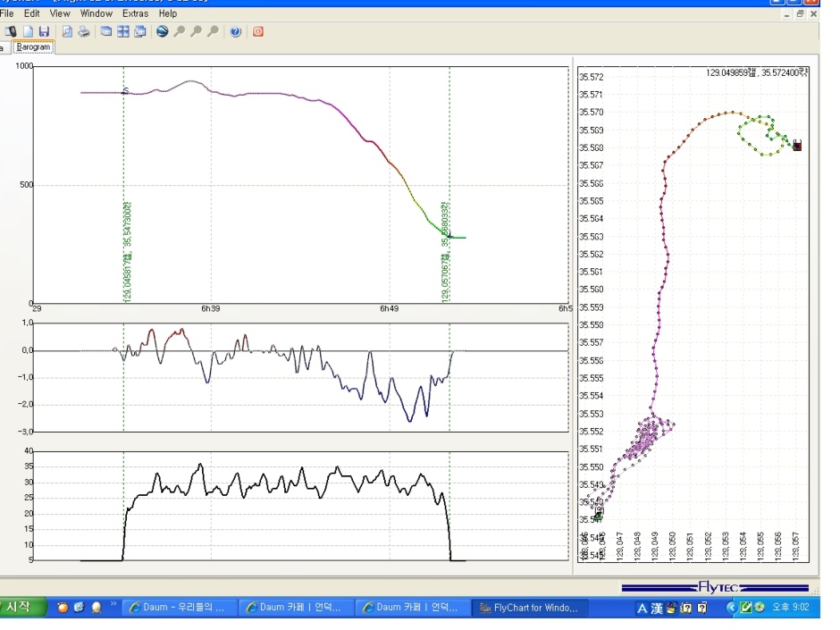Click the takeoff marker on track map
Viewport: 840px width, 630px height.
(x=599, y=513)
